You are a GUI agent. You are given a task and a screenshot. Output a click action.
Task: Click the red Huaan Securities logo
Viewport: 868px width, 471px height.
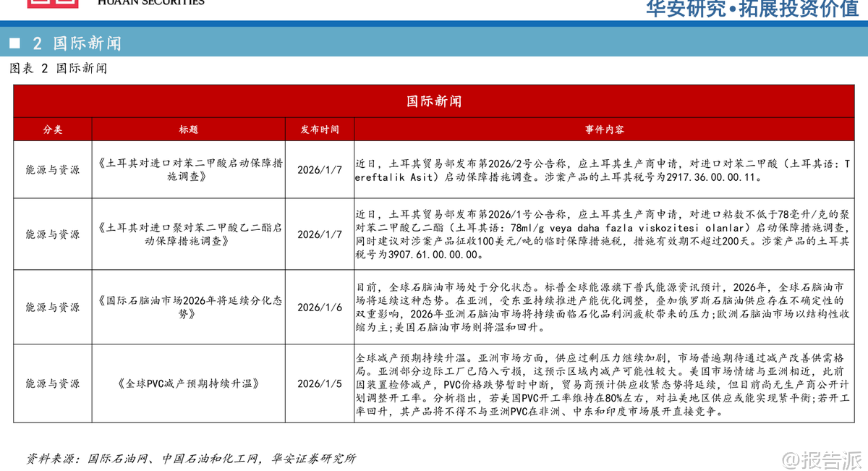pos(53,4)
